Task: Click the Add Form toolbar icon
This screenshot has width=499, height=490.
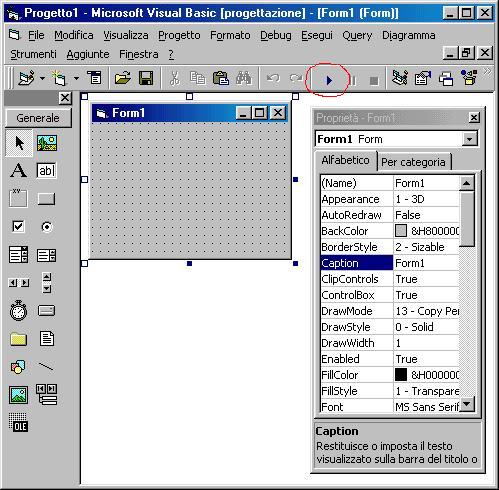Action: [x=59, y=78]
